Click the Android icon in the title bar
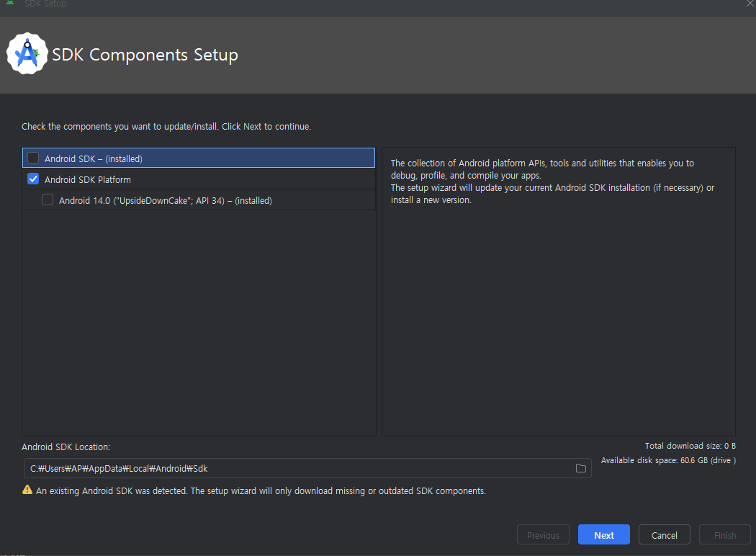 [x=10, y=2]
